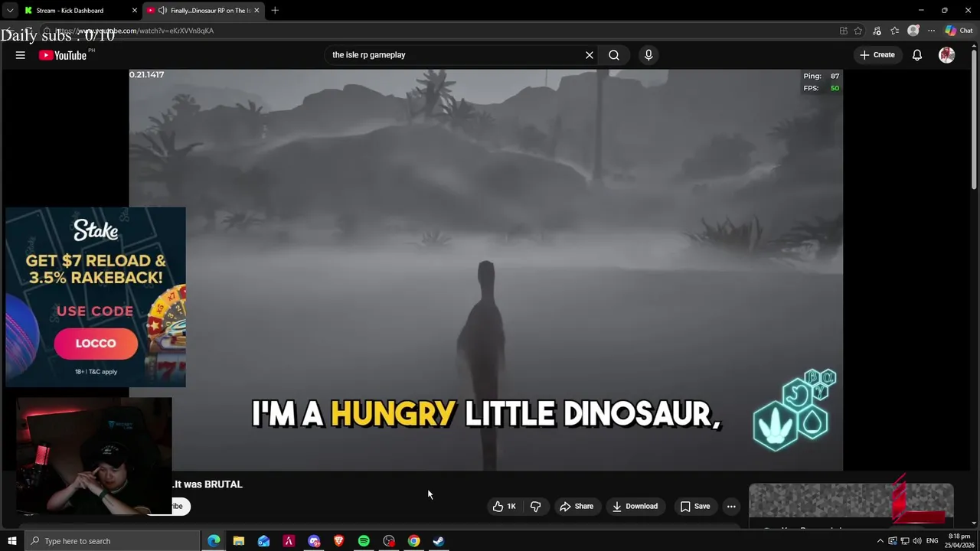Open Google Chrome from the taskbar
Screen dimensions: 980x551
click(x=413, y=541)
